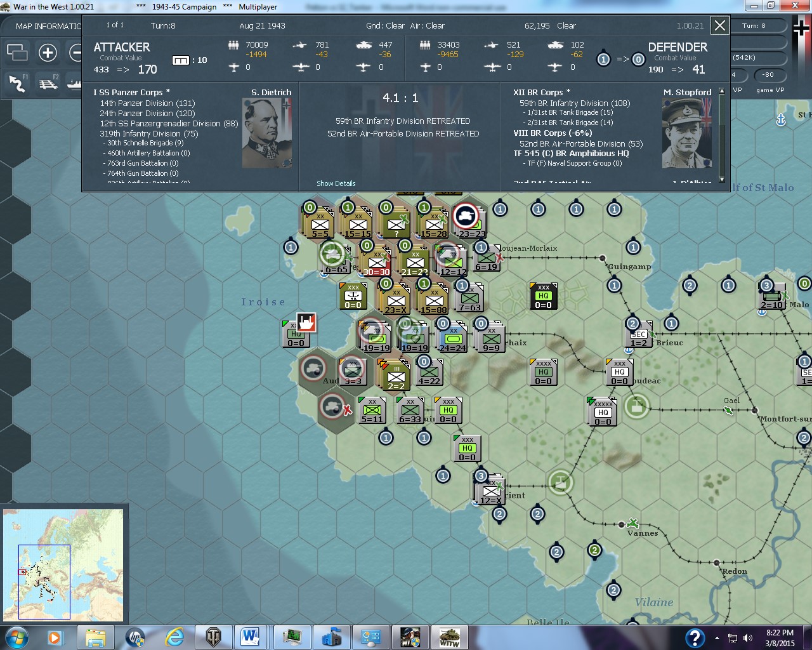Select the unit counter labeled 2=10

point(772,296)
